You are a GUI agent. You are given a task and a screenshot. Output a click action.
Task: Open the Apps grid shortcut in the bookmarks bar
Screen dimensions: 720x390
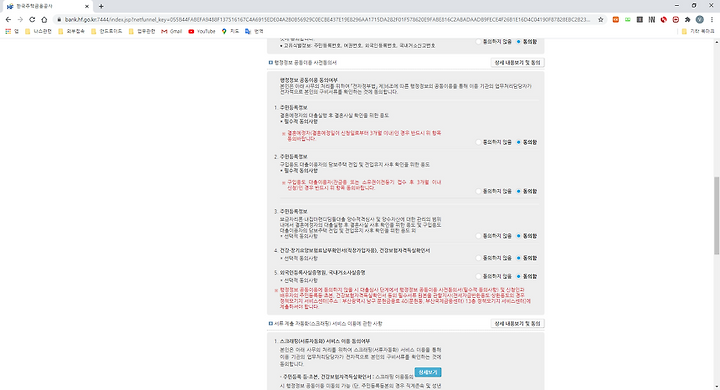click(x=11, y=32)
